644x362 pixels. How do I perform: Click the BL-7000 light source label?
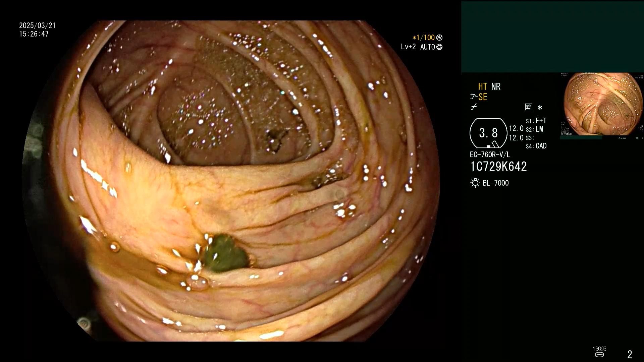[496, 183]
